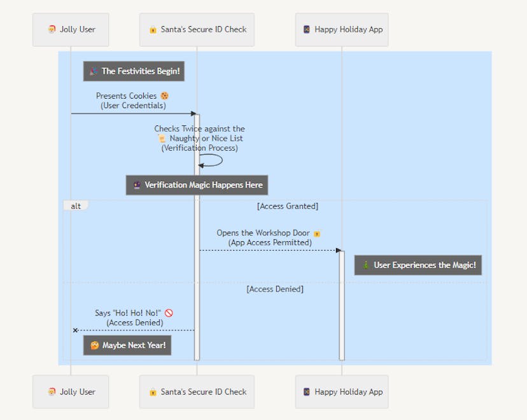Click the prohibited sign after "Ho! Ho! No!"
Image resolution: width=527 pixels, height=420 pixels.
[169, 313]
